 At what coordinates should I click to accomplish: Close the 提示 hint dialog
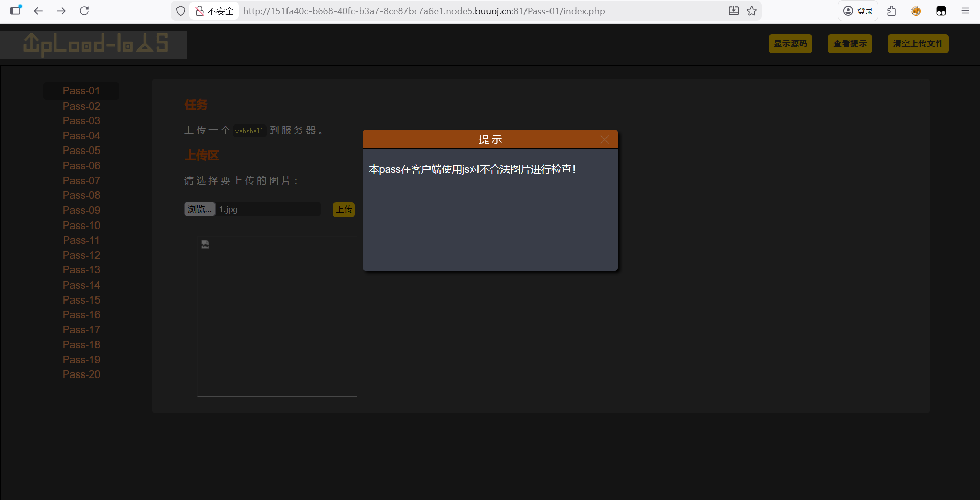(x=605, y=139)
